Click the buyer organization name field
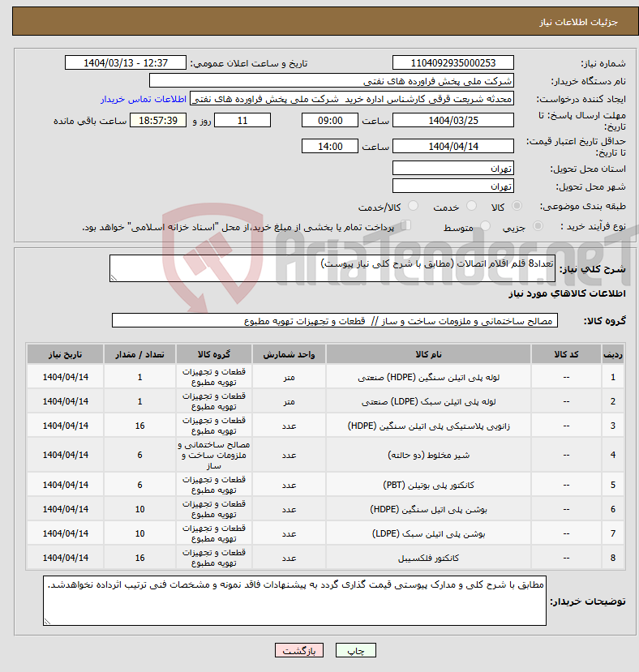The width and height of the screenshot is (639, 672). tap(332, 81)
